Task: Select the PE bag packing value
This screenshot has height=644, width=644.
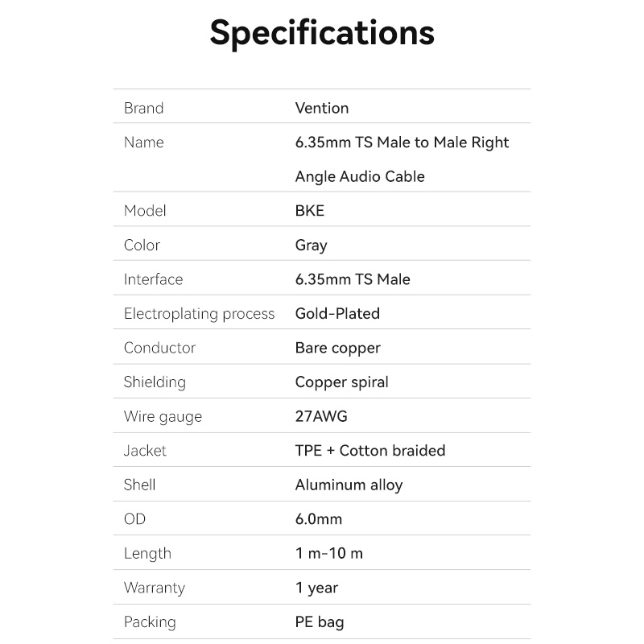Action: tap(318, 622)
